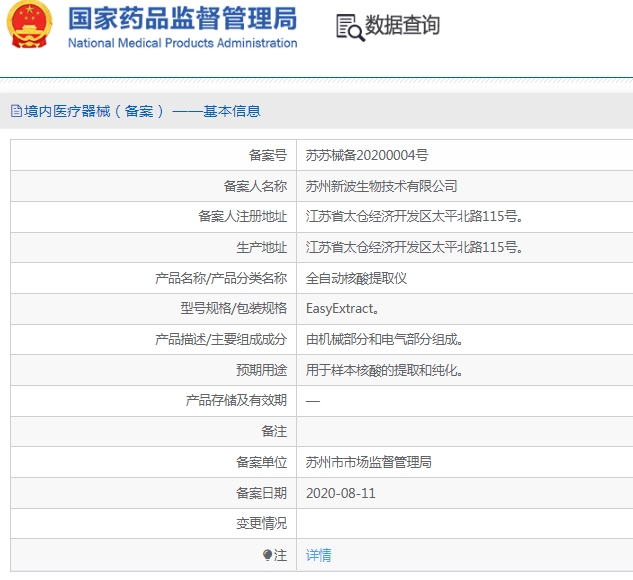Click the 备案人注册地址 label
Viewport: 633px width, 580px height.
coord(242,216)
